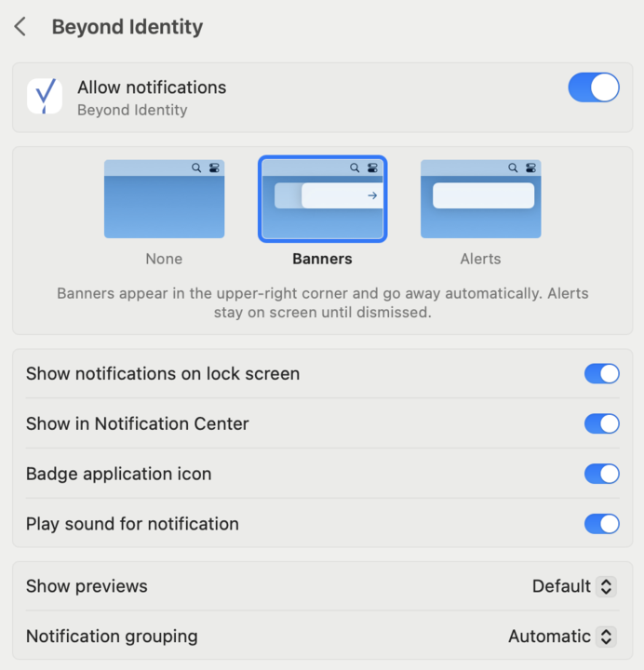Click the Beyond Identity app icon

45,97
